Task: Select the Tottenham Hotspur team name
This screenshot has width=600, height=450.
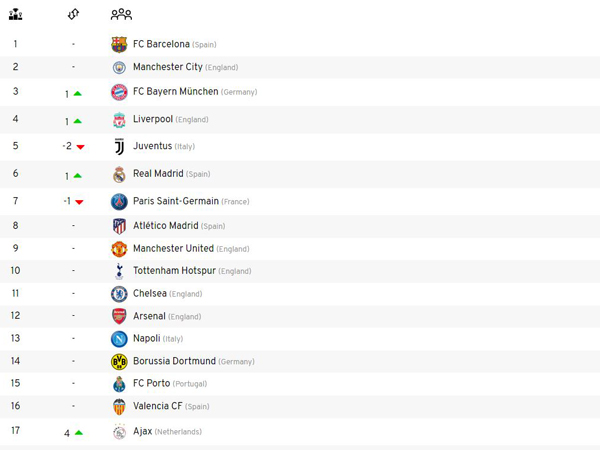Action: coord(174,270)
